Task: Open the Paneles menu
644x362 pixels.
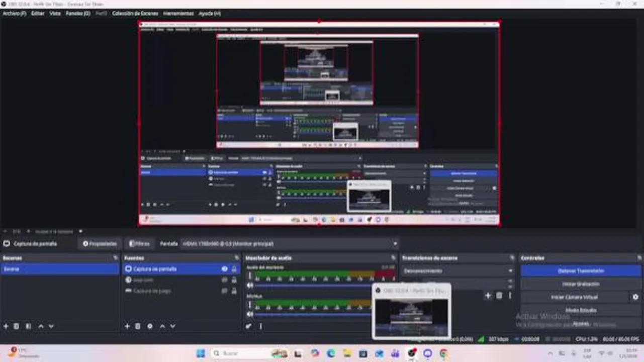Action: [78, 14]
